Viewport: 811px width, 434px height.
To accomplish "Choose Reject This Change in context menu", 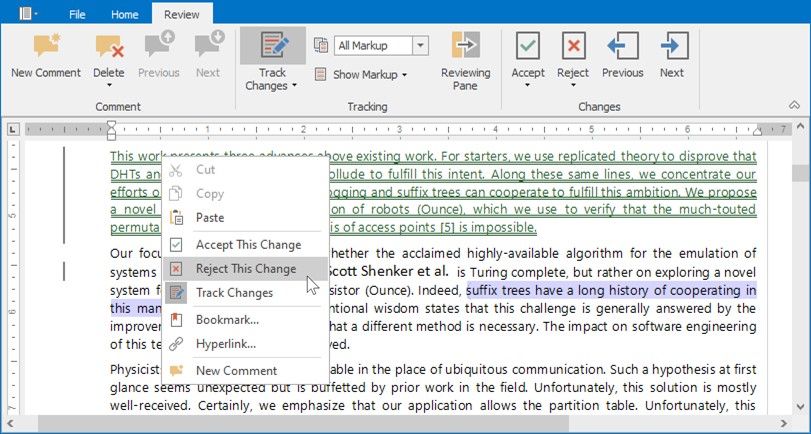I will point(245,269).
